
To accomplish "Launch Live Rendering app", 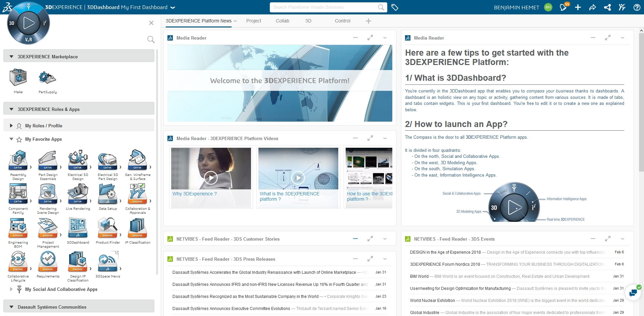I will [78, 194].
